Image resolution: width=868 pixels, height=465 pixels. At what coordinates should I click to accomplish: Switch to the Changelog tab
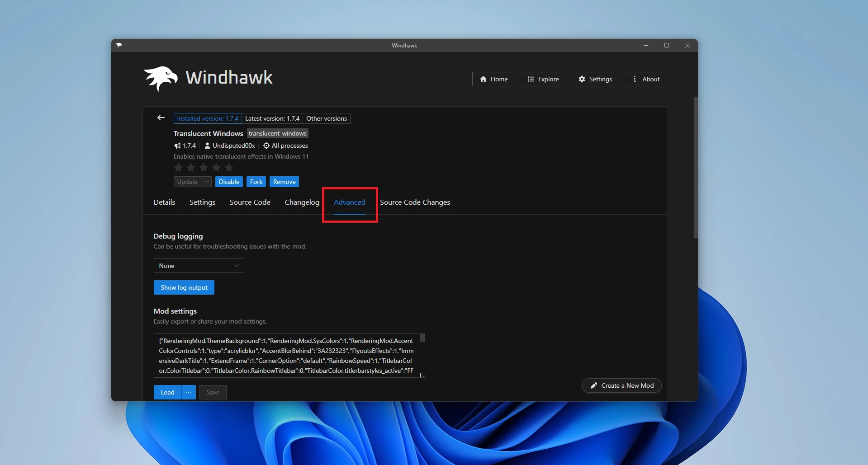coord(302,202)
